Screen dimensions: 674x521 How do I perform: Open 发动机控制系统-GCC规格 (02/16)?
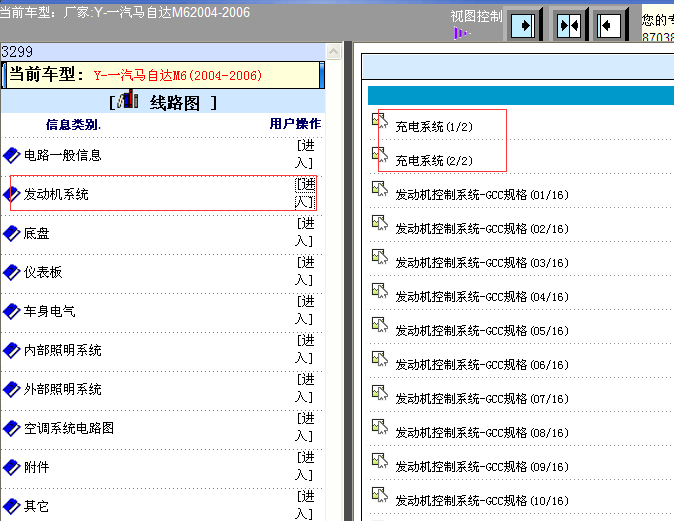[x=482, y=229]
